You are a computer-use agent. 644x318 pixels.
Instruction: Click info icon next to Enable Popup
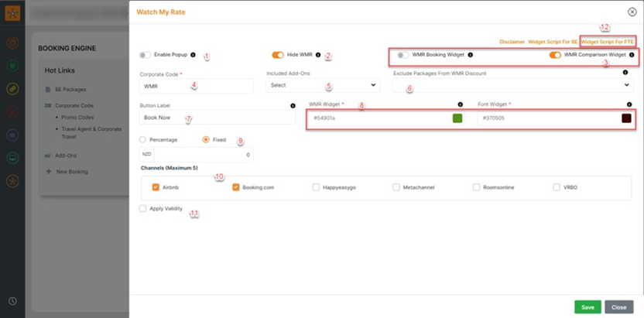pos(193,55)
